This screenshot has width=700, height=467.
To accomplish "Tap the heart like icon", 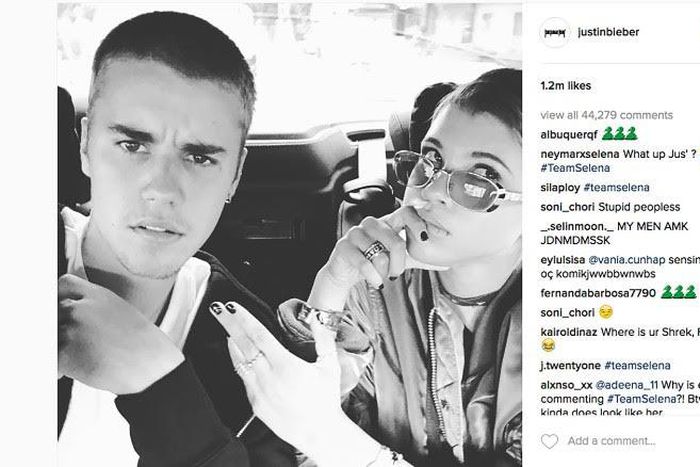I will pos(550,441).
